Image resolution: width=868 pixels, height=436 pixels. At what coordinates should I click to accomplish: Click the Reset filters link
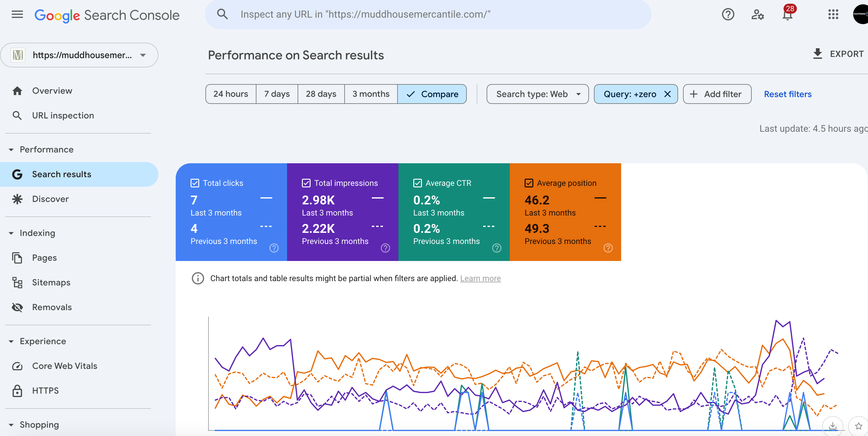tap(788, 94)
